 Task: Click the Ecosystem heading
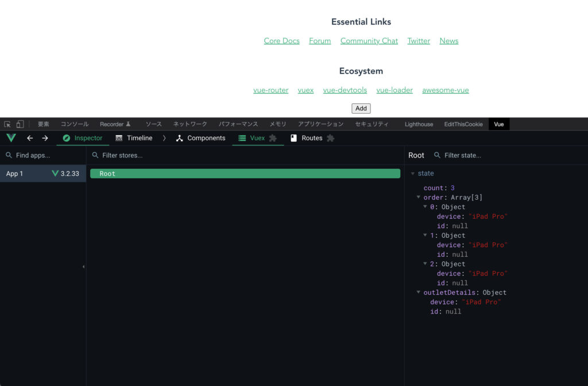(361, 71)
